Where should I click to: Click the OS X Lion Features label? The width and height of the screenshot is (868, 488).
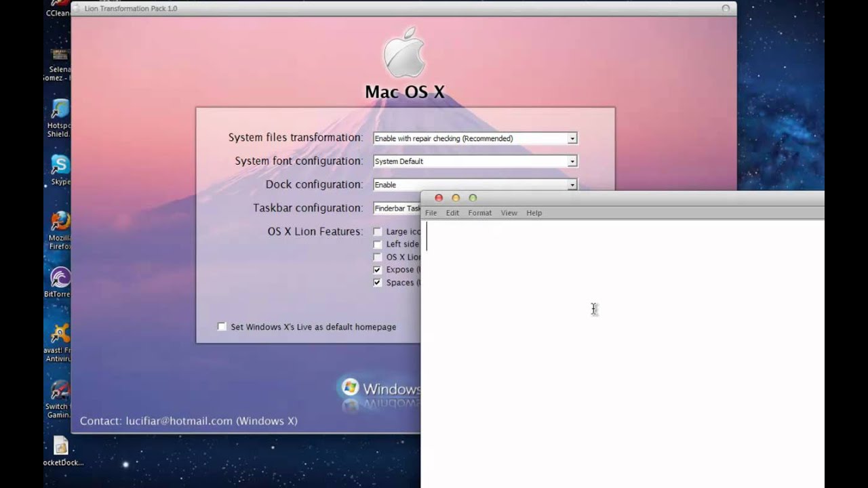[x=315, y=232]
